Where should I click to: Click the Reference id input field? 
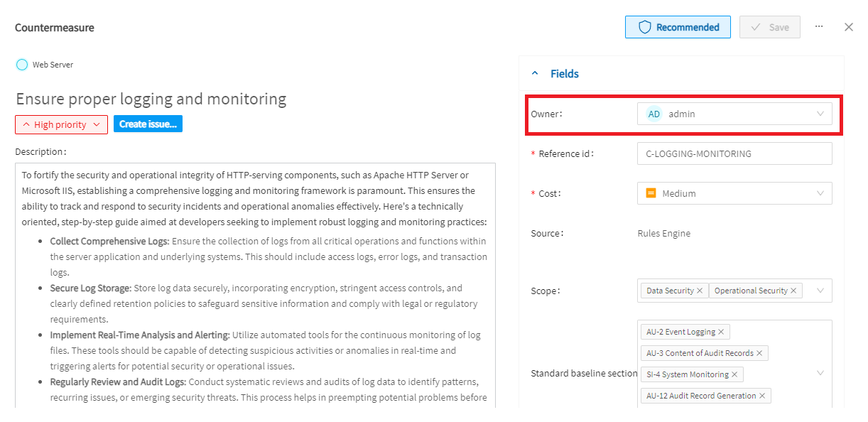[x=734, y=153]
